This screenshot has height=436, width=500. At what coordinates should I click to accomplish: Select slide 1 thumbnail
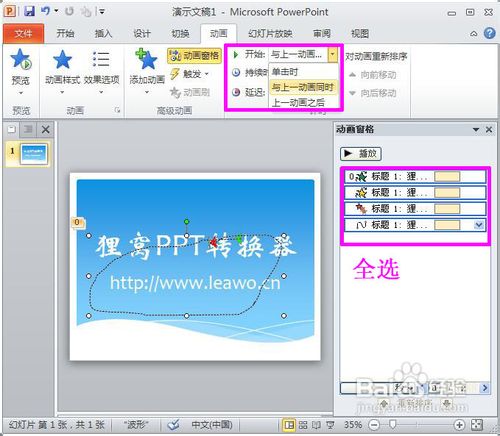(33, 154)
